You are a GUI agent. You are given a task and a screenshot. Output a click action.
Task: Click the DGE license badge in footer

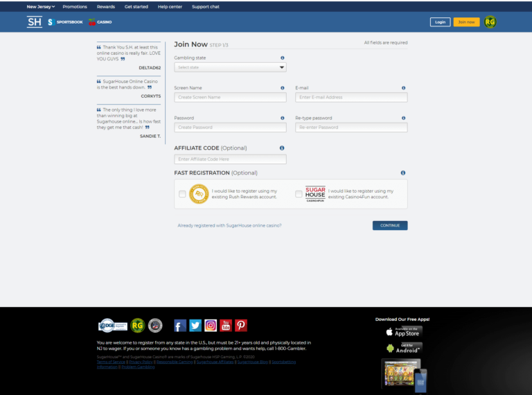(x=113, y=326)
